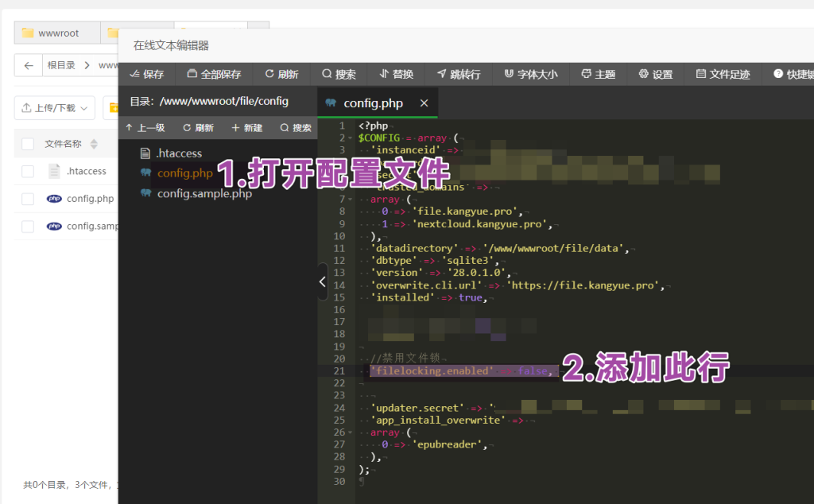
Task: Fold code at line 2 arrow
Action: click(x=351, y=138)
